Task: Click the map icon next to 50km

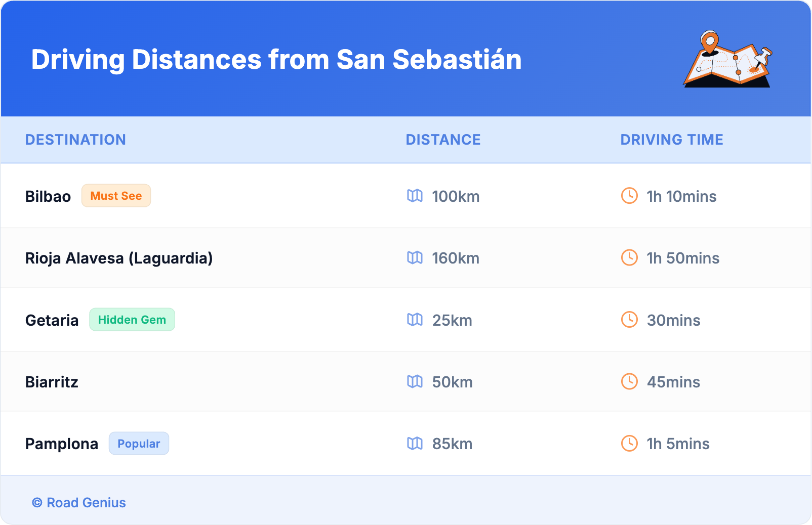Action: click(415, 382)
